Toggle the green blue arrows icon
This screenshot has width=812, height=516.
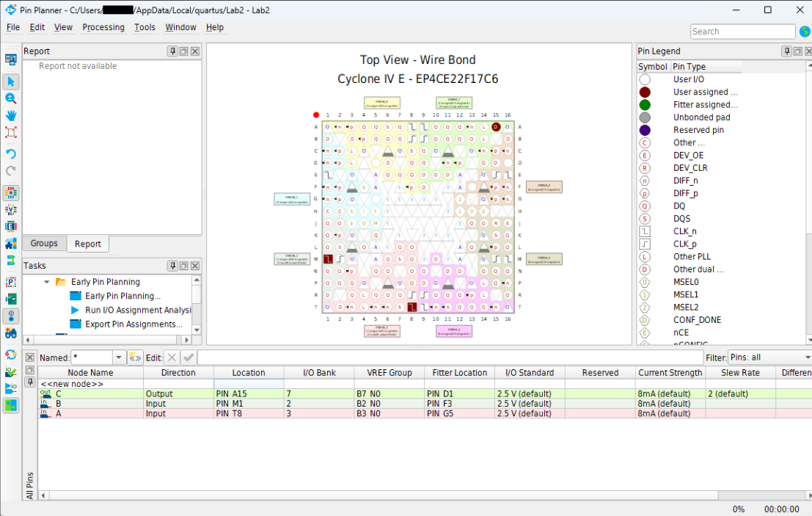point(11,405)
